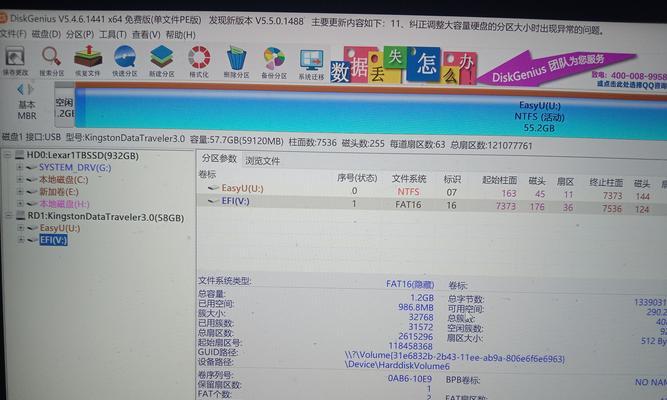Click the EasyU(U:) NTFS partition bar
This screenshot has height=400, width=667.
coord(370,109)
